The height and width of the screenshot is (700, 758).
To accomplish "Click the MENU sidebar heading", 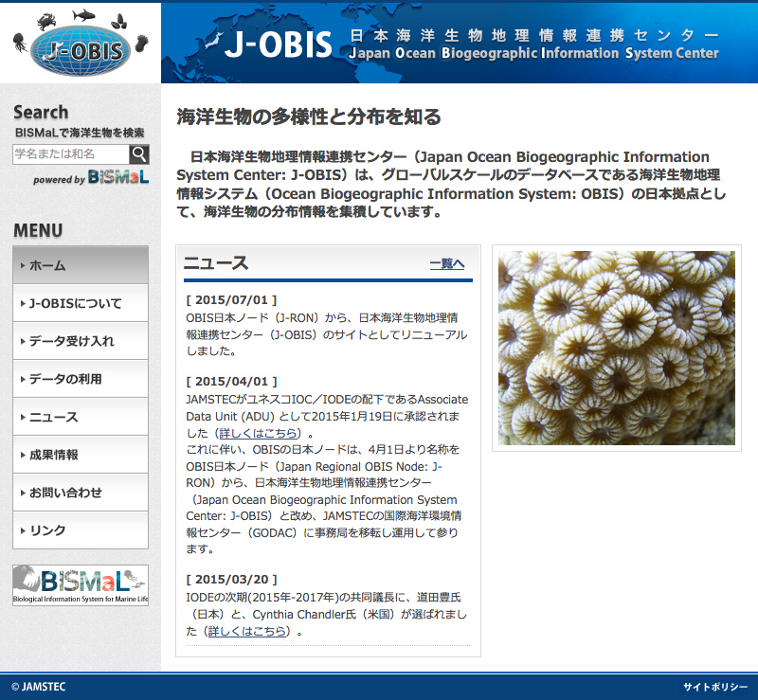I will click(38, 230).
